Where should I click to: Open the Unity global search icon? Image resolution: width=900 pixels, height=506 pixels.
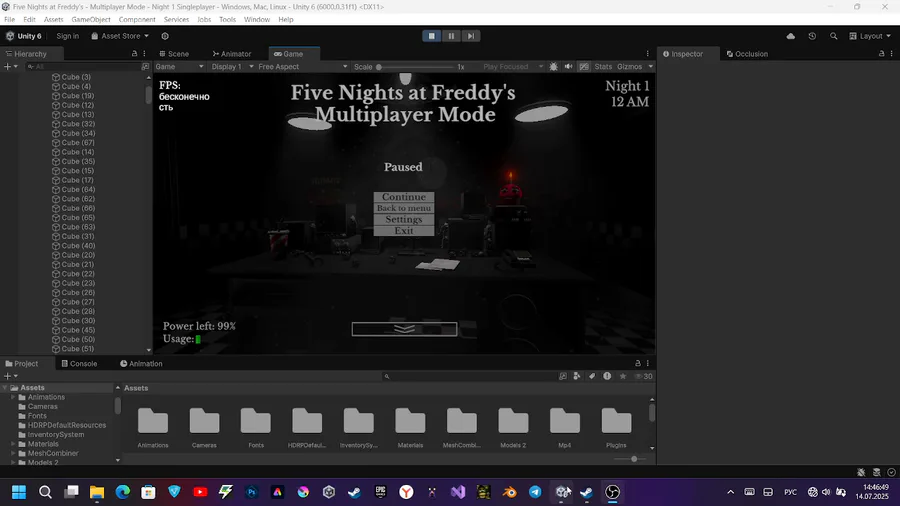click(x=833, y=36)
